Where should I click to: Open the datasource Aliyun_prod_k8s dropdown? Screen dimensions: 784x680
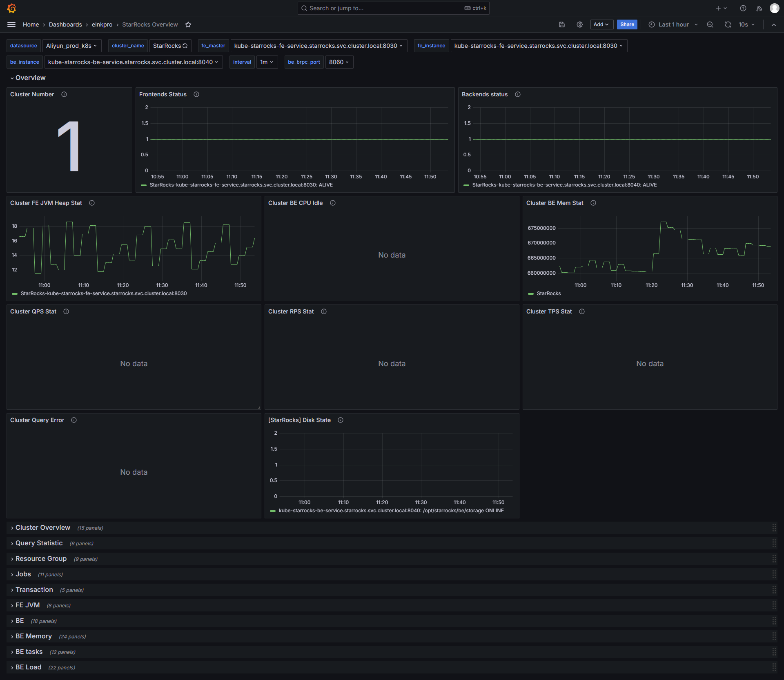click(72, 46)
